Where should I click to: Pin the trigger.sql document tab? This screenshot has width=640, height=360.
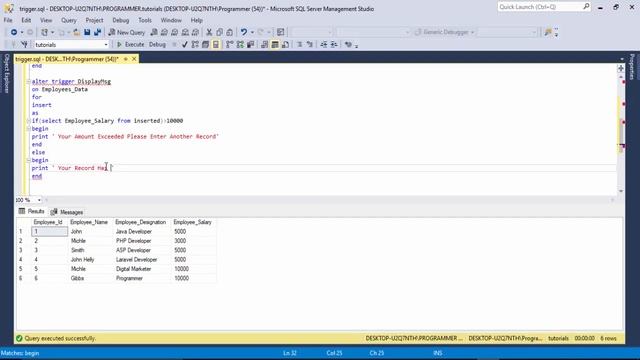point(126,59)
